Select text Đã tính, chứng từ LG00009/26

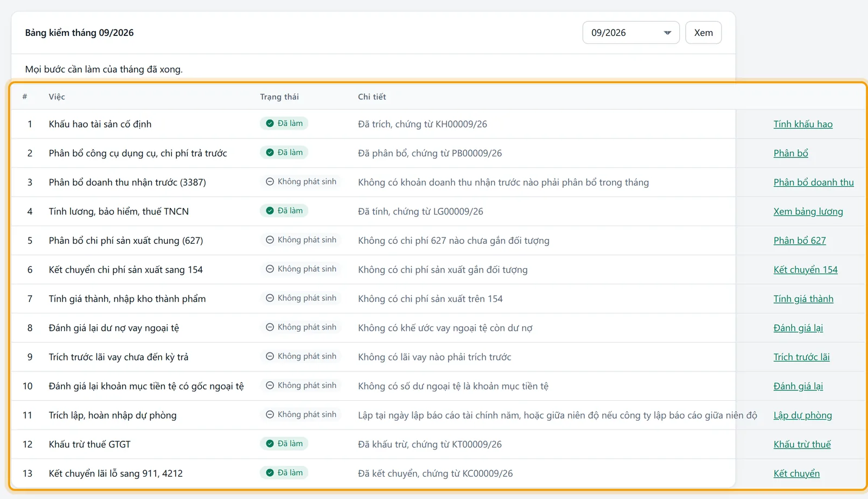420,212
